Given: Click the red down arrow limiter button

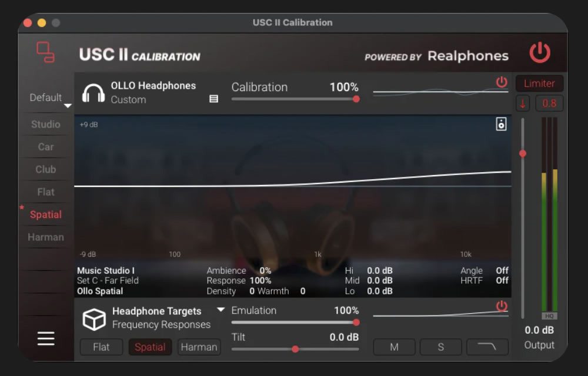Looking at the screenshot, I should point(523,103).
